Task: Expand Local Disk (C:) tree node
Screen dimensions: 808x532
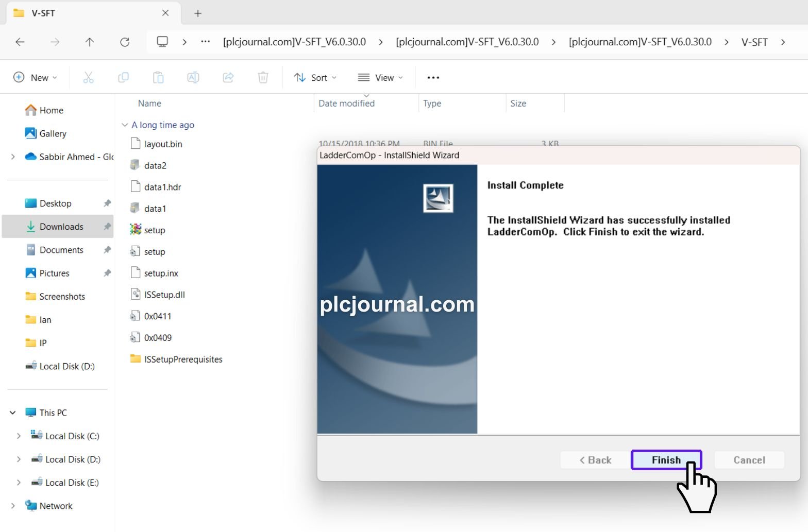Action: coord(19,436)
